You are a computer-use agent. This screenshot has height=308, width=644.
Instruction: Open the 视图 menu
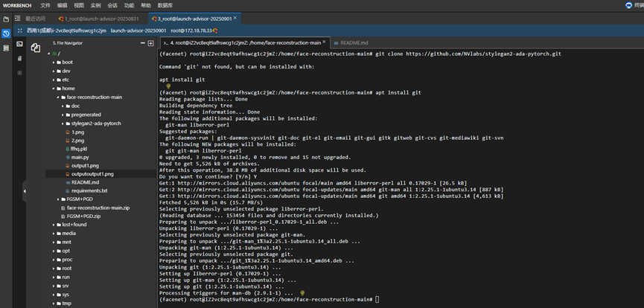click(x=79, y=5)
